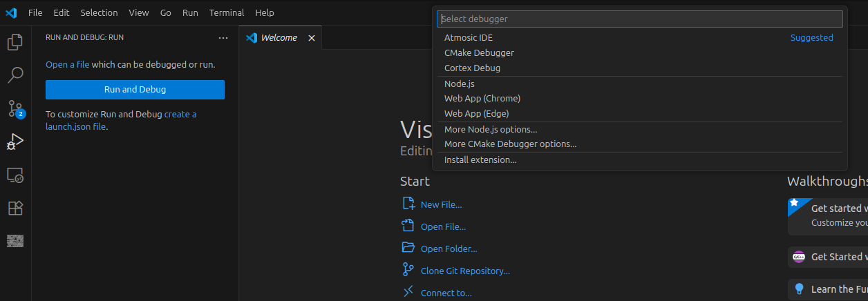Choose Web App (Chrome) debugger
The image size is (868, 301).
640,99
